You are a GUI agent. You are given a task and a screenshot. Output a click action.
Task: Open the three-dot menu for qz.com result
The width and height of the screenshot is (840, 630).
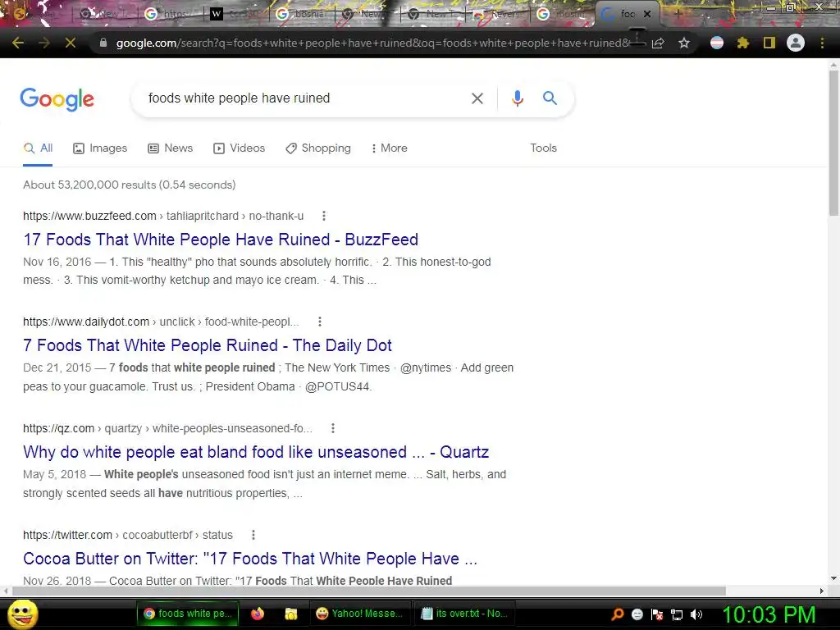tap(333, 428)
